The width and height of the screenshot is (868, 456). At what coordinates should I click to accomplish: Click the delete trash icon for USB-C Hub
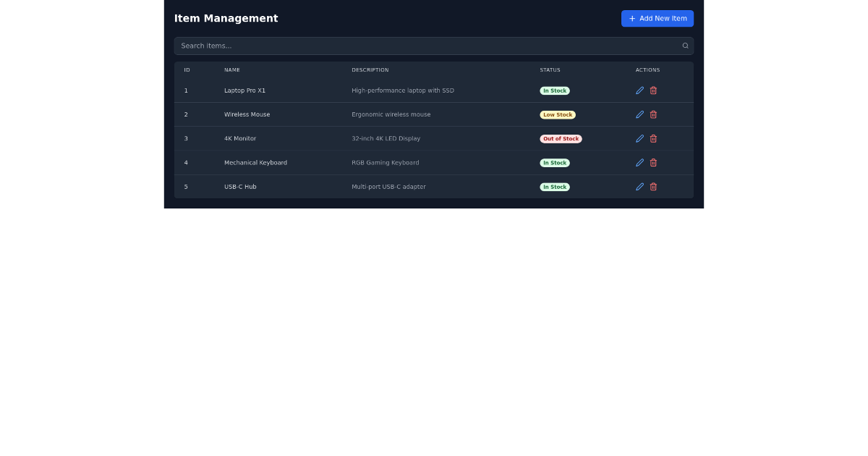(653, 186)
